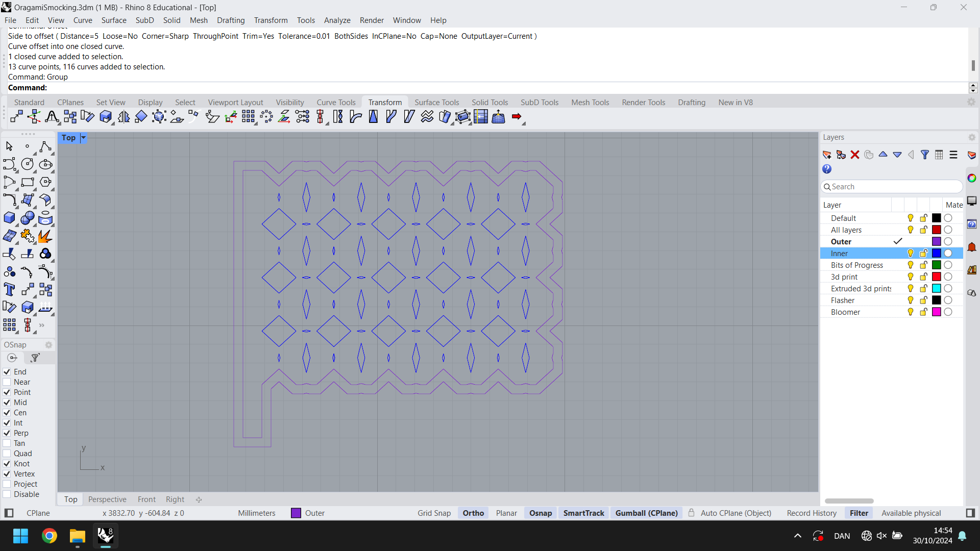980x551 pixels.
Task: Open the Render menu in menu bar
Action: click(x=371, y=19)
